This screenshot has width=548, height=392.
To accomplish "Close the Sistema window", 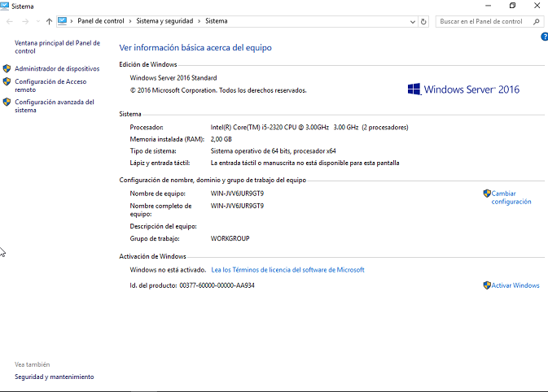I will click(537, 6).
